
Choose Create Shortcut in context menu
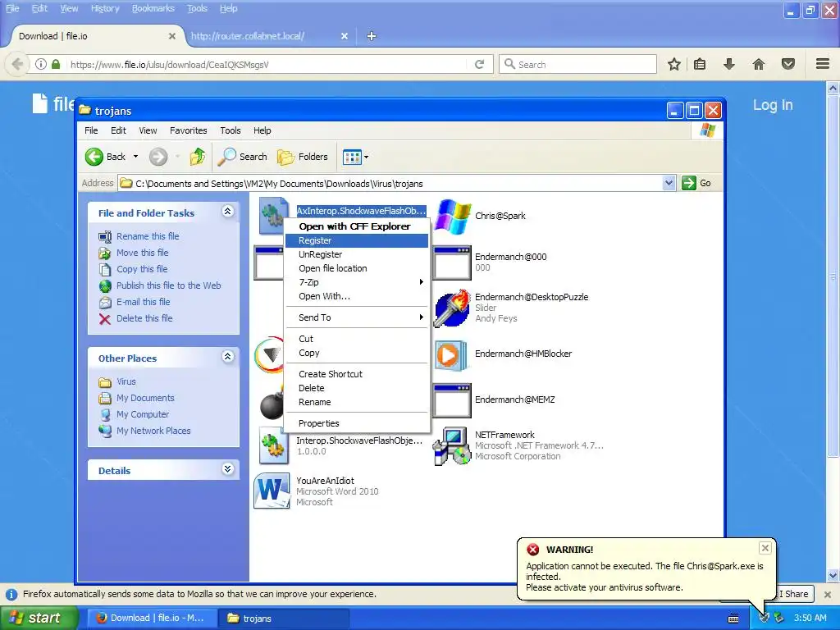tap(356, 374)
